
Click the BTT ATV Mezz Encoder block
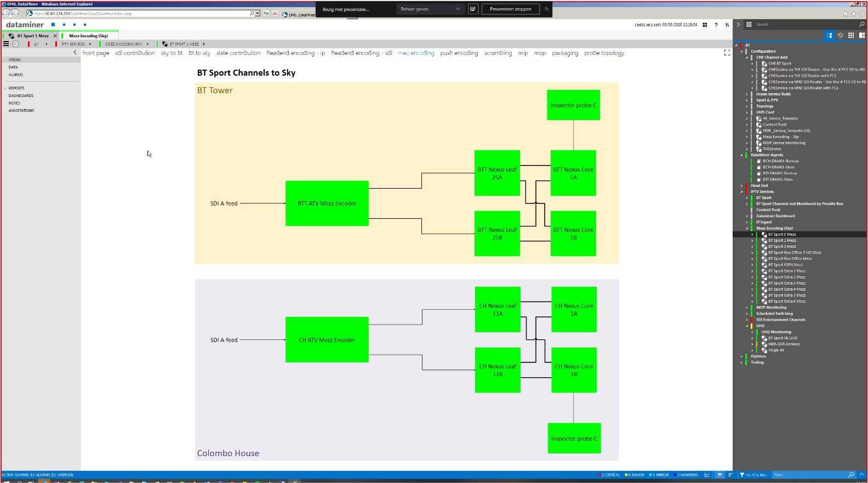[327, 203]
